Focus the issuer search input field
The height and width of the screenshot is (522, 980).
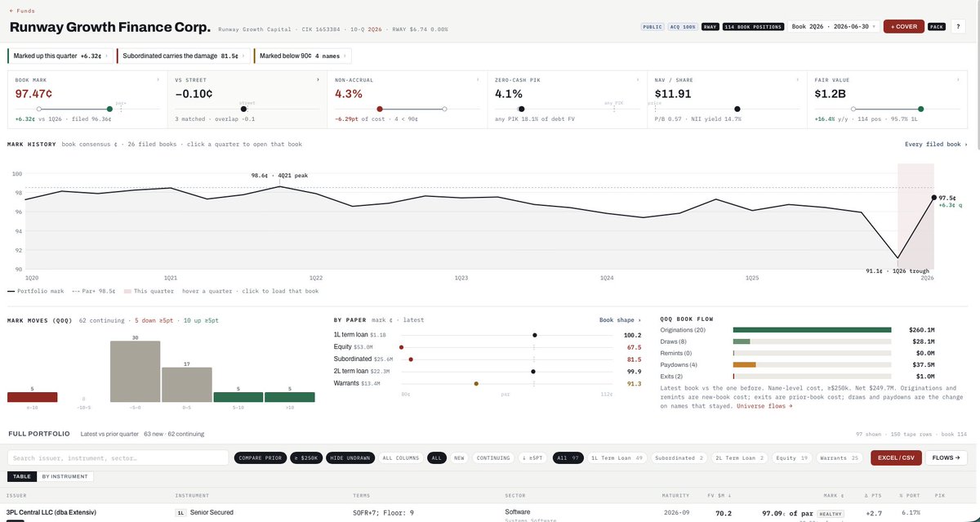tap(118, 458)
